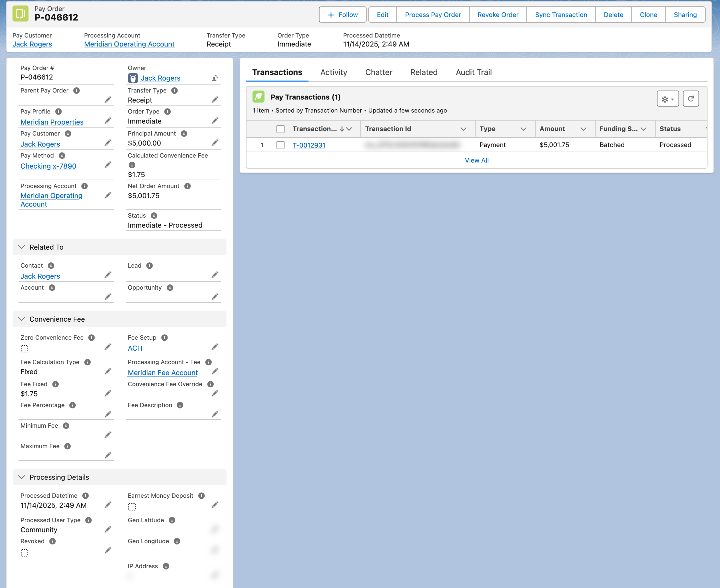Open info tooltip for Earnest Money Deposit
720x588 pixels.
201,495
